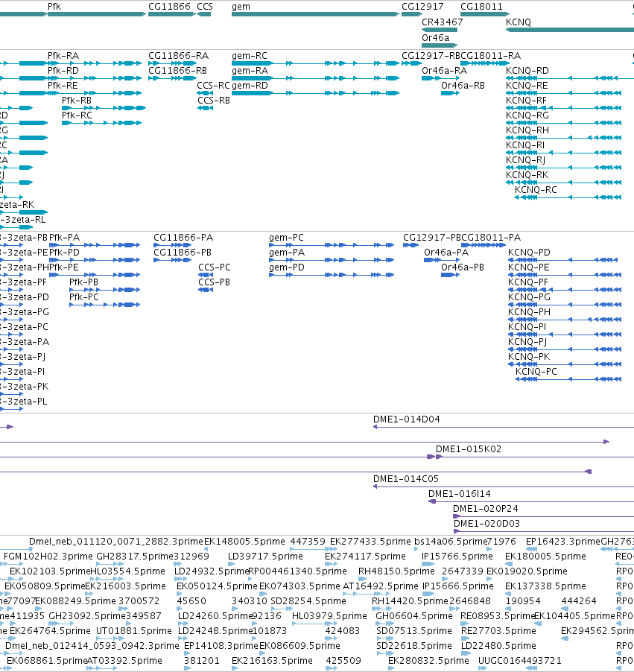Select the CG11866-PA protein label

183,238
